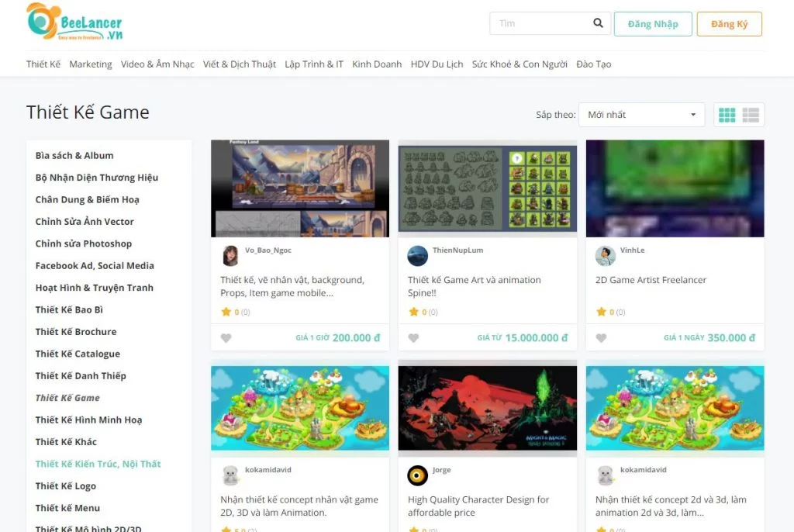The width and height of the screenshot is (794, 532).
Task: Click the search magnifier icon
Action: click(598, 23)
